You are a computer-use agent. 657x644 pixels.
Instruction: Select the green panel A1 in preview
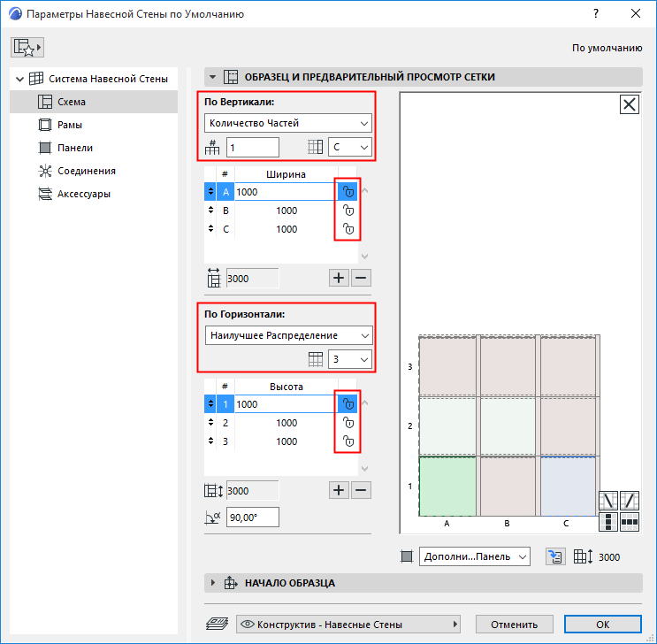[x=447, y=487]
